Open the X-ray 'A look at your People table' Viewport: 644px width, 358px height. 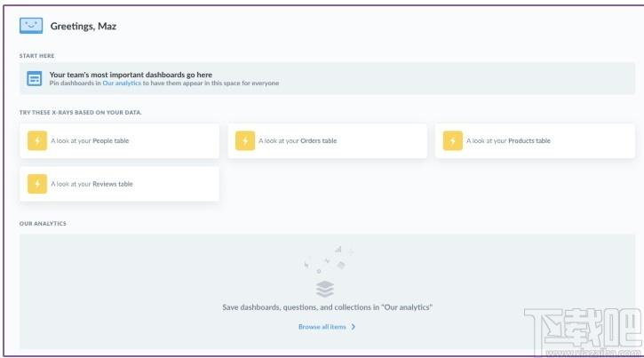point(119,141)
